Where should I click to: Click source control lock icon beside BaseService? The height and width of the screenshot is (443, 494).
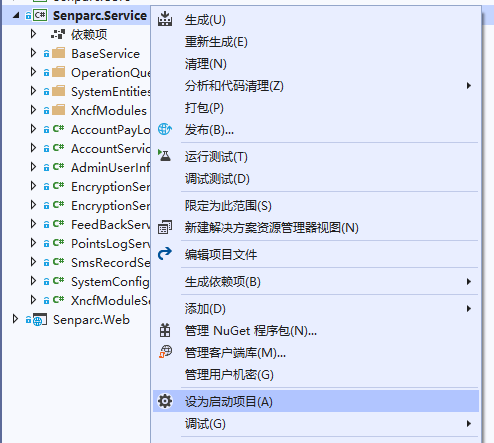(x=46, y=54)
